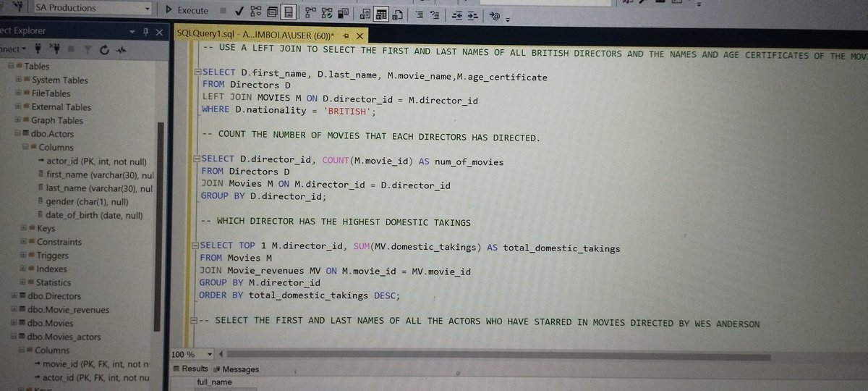Click the Disconnect icon in Object Explorer
The height and width of the screenshot is (391, 868).
tap(56, 49)
